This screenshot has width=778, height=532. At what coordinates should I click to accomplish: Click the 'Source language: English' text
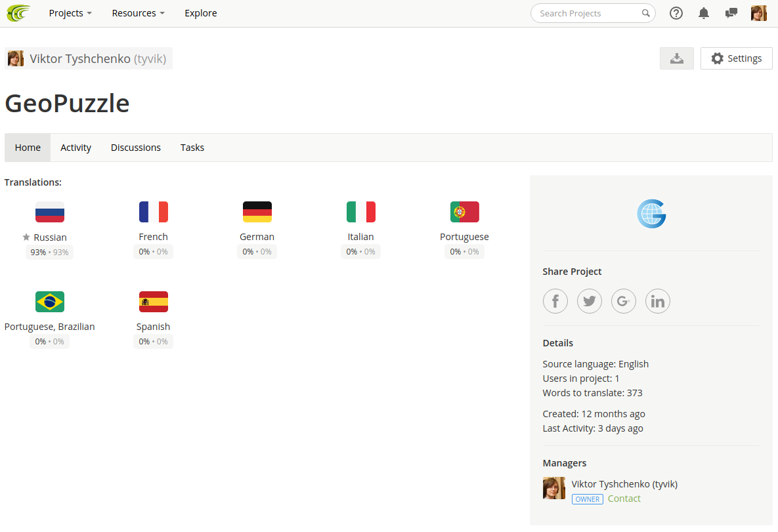click(595, 365)
